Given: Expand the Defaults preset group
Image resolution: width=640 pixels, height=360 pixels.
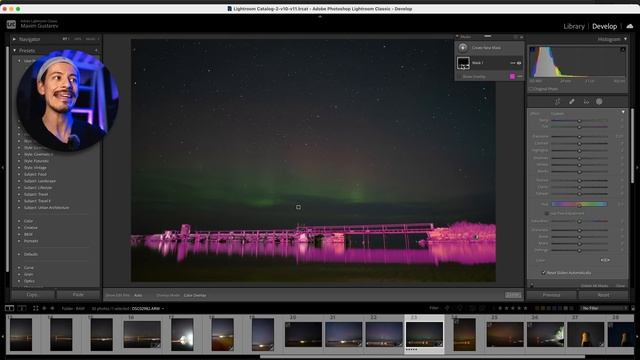Looking at the screenshot, I should (19, 254).
